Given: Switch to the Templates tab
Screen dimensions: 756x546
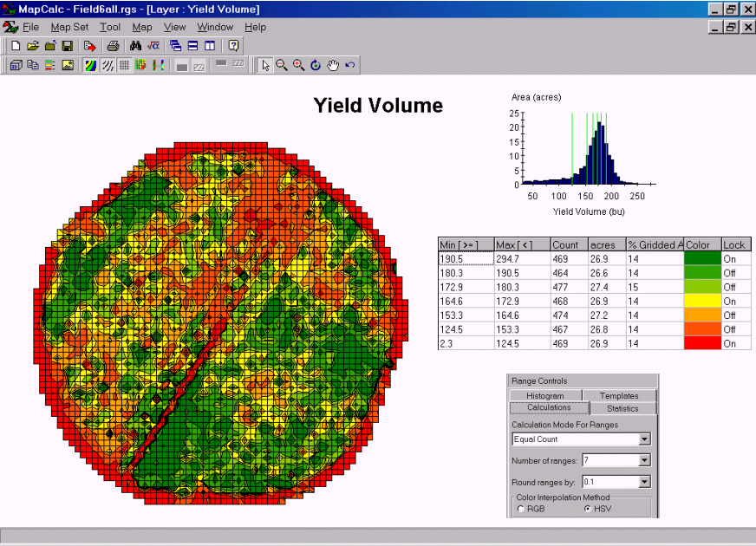Looking at the screenshot, I should coord(619,396).
